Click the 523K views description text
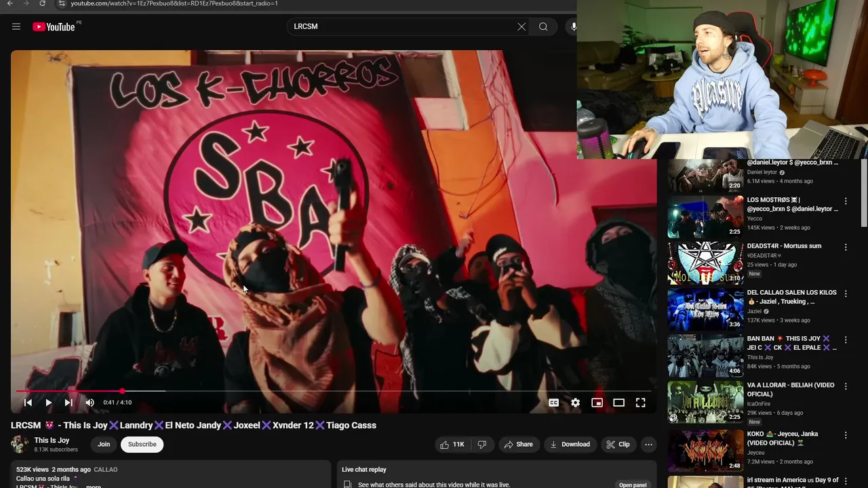Screen dimensions: 868x488 coord(33,470)
